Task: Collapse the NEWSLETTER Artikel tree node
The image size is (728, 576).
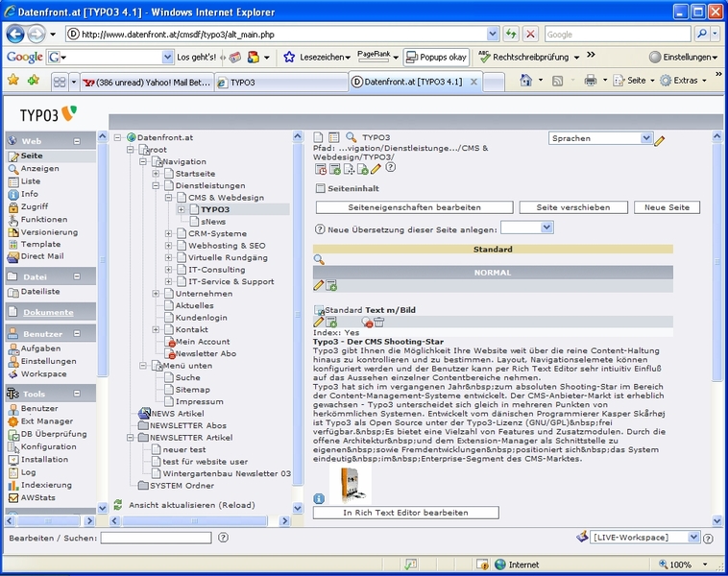Action: tap(131, 438)
